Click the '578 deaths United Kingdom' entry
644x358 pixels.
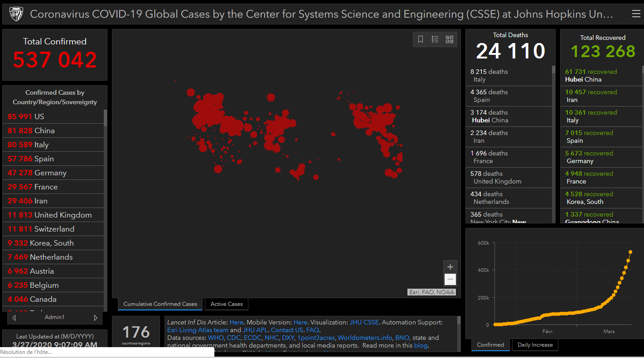tap(508, 178)
